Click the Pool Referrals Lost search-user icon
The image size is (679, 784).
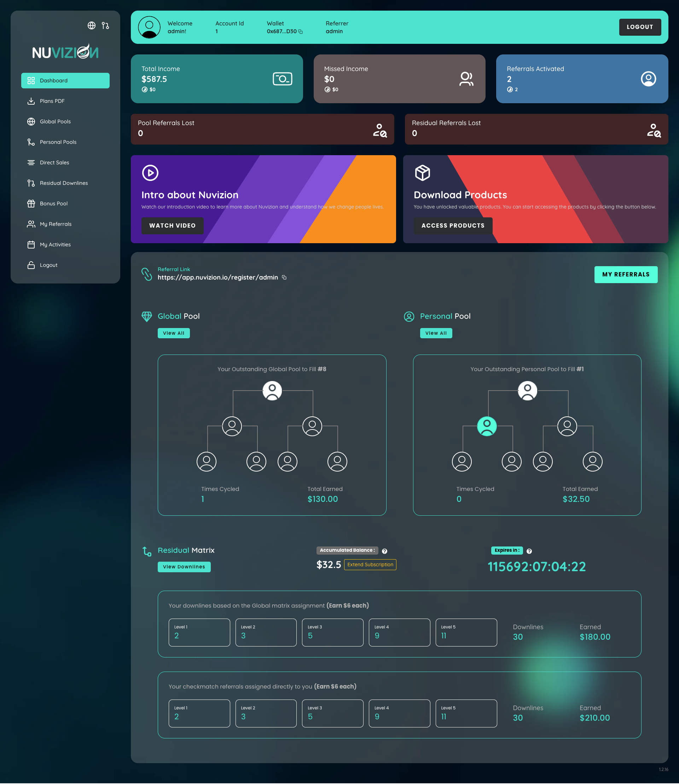tap(380, 130)
